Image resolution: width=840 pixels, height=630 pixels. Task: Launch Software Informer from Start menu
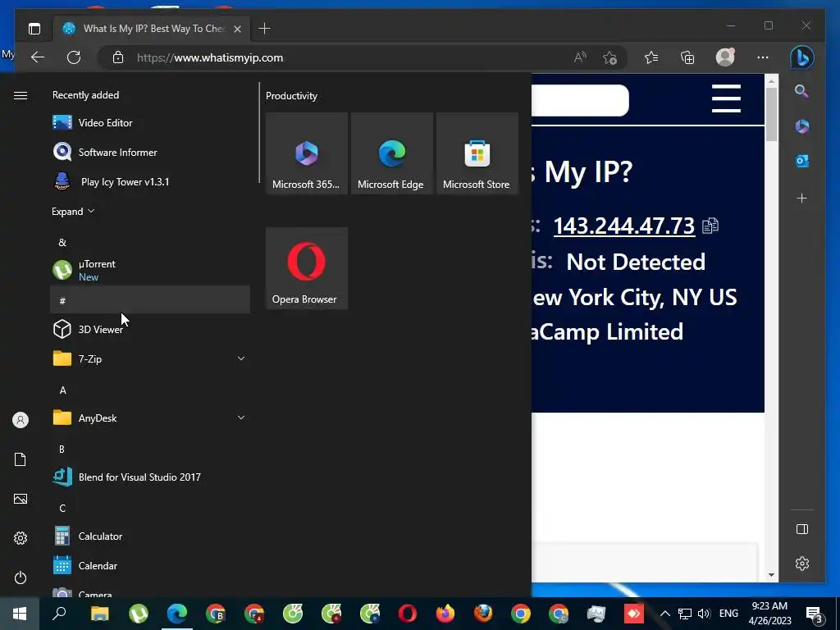click(150, 152)
